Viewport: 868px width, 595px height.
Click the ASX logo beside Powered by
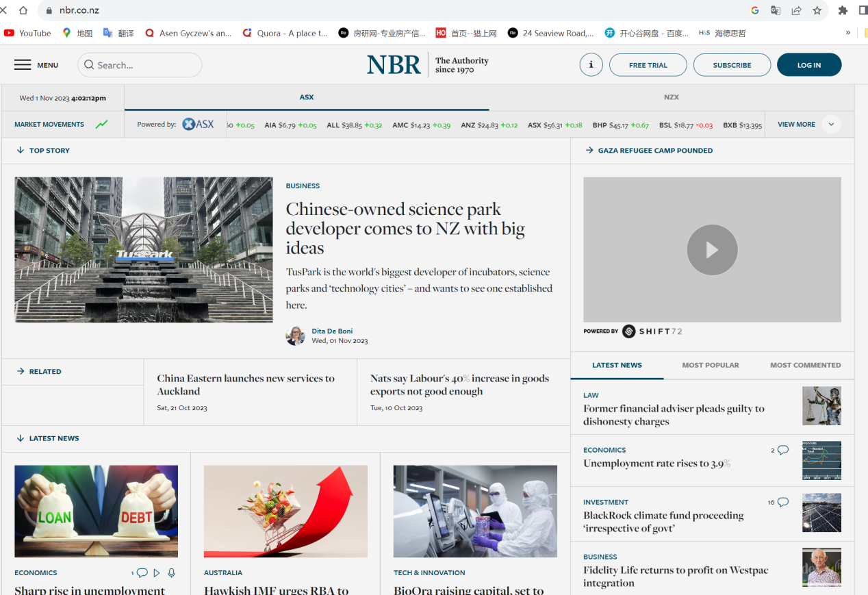tap(198, 125)
